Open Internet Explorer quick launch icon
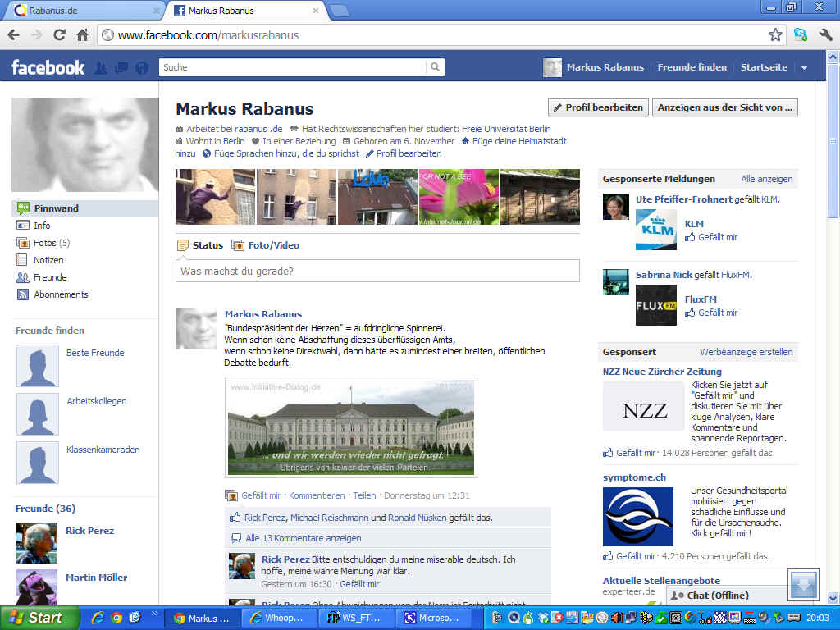 coord(98,618)
